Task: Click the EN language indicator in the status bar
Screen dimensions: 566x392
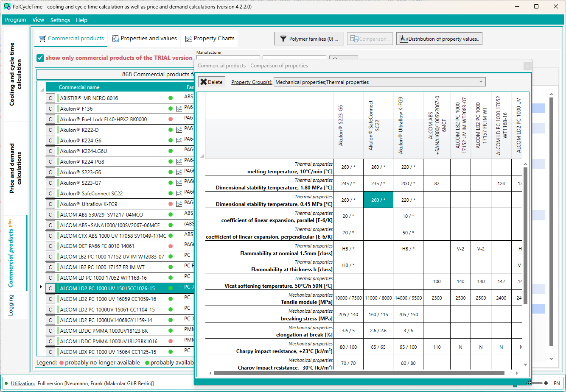Action: coord(557,384)
